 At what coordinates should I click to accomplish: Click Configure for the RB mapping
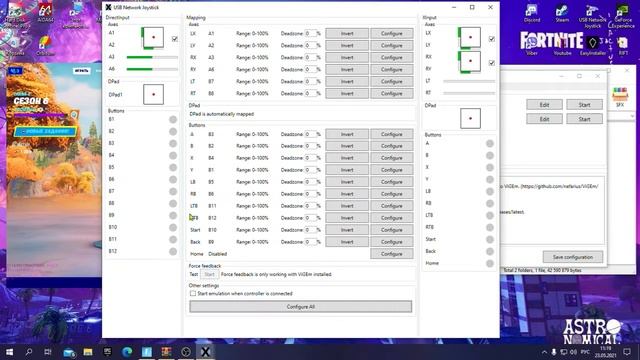[392, 194]
